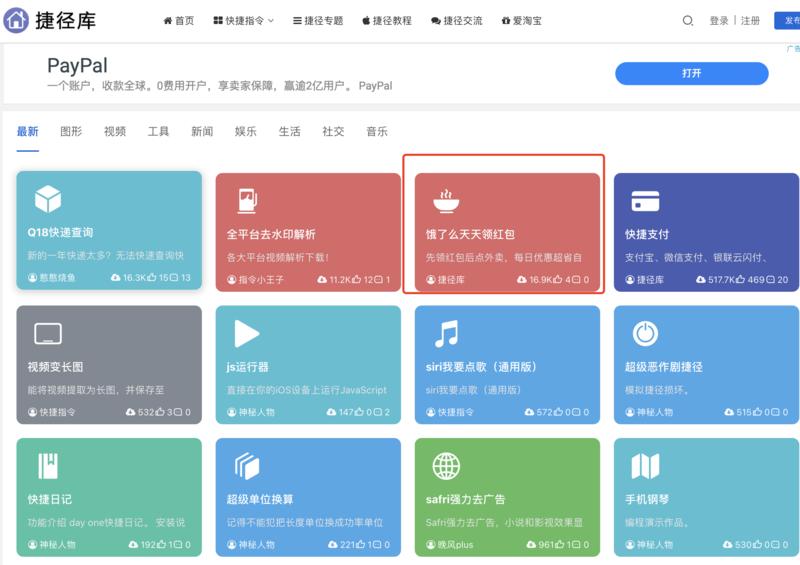Viewport: 800px width, 565px height.
Task: Click the gas pump icon on 全平台去水印解析 card
Action: pos(247,201)
